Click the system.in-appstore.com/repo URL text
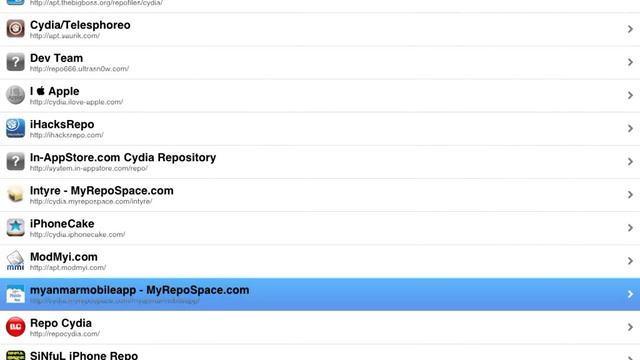The image size is (640, 360). 89,168
